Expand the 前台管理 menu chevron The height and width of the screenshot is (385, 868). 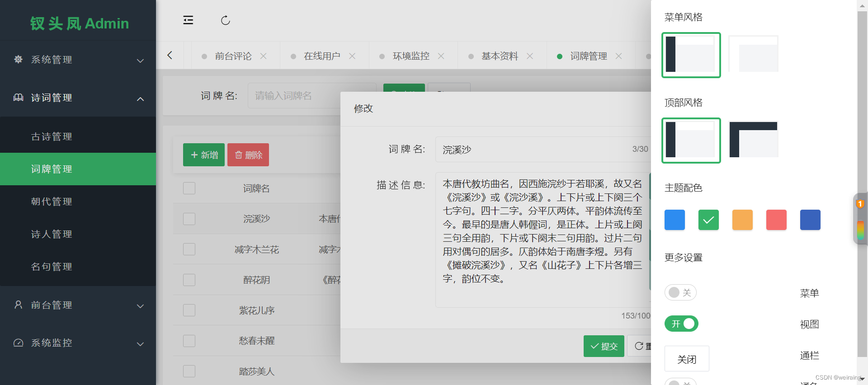pyautogui.click(x=141, y=306)
